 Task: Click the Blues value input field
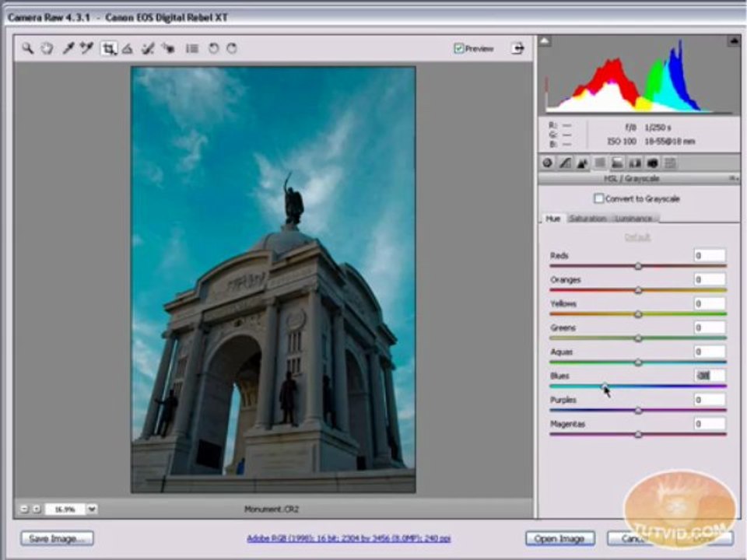coord(710,376)
